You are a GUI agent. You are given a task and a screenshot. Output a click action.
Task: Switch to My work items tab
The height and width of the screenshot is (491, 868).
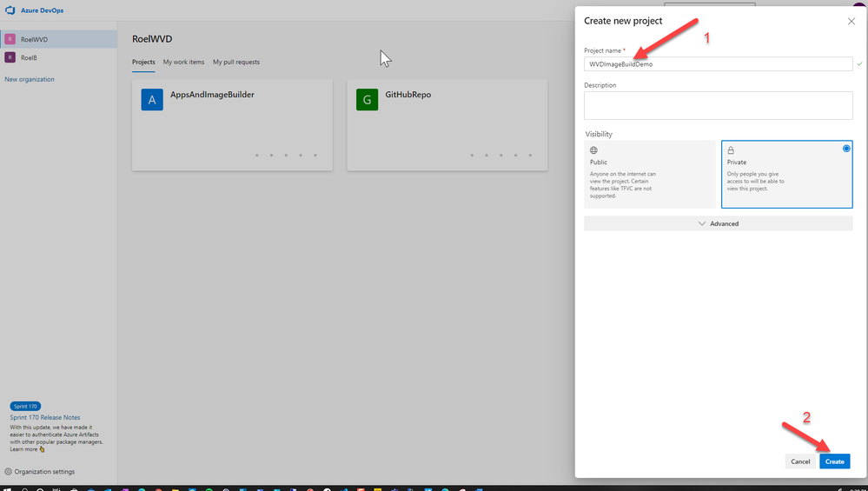pos(184,62)
